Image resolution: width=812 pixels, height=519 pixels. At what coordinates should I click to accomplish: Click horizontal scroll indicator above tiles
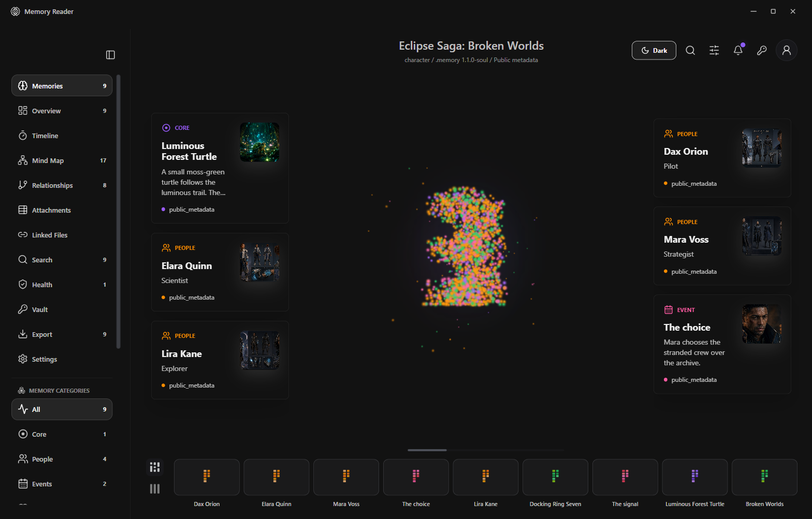427,450
